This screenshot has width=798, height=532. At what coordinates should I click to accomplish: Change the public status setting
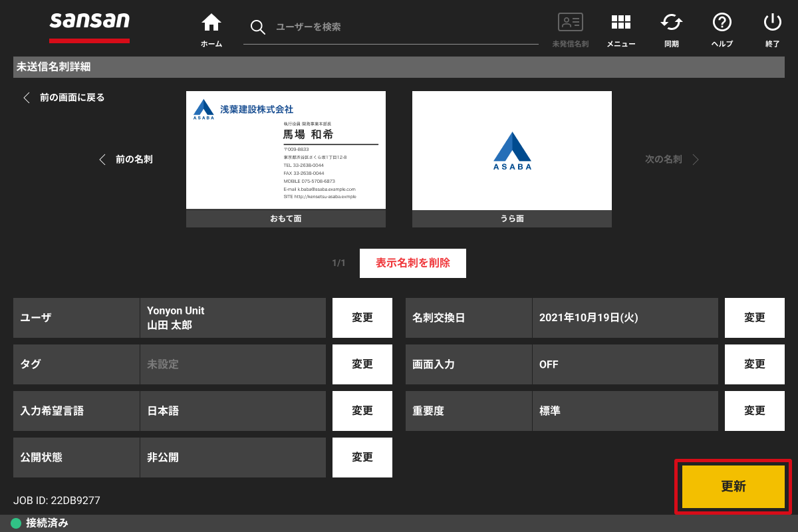point(362,458)
